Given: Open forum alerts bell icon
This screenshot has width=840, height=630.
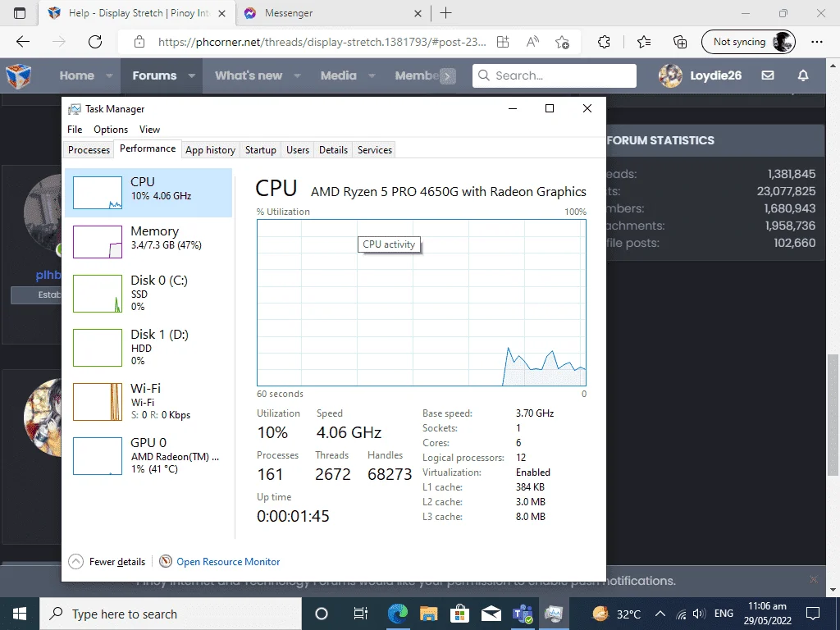Looking at the screenshot, I should point(803,75).
